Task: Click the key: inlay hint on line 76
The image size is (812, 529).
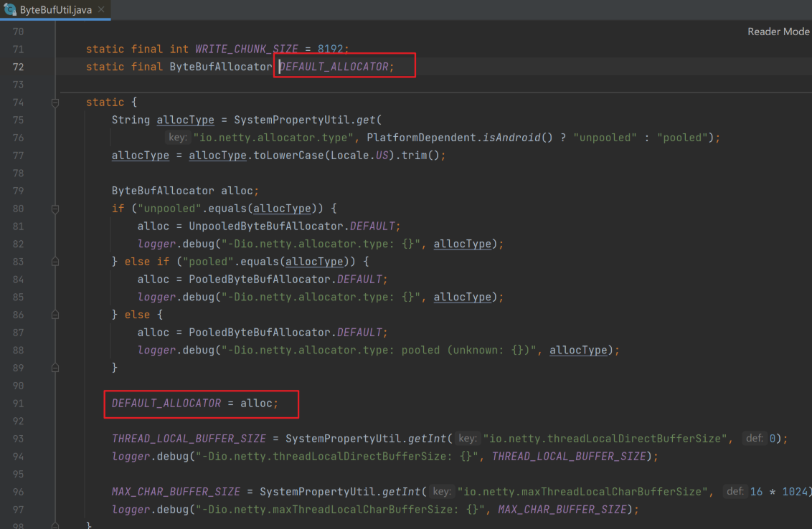Action: click(177, 138)
